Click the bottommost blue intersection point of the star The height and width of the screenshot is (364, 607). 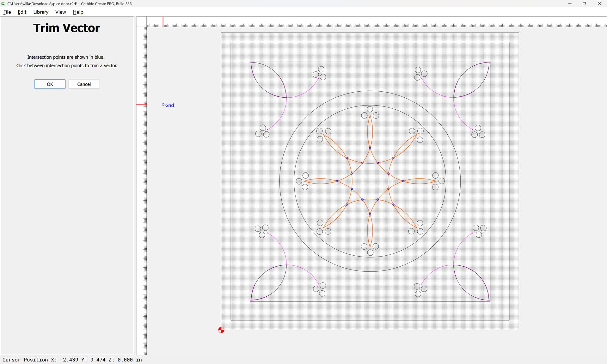coord(370,214)
